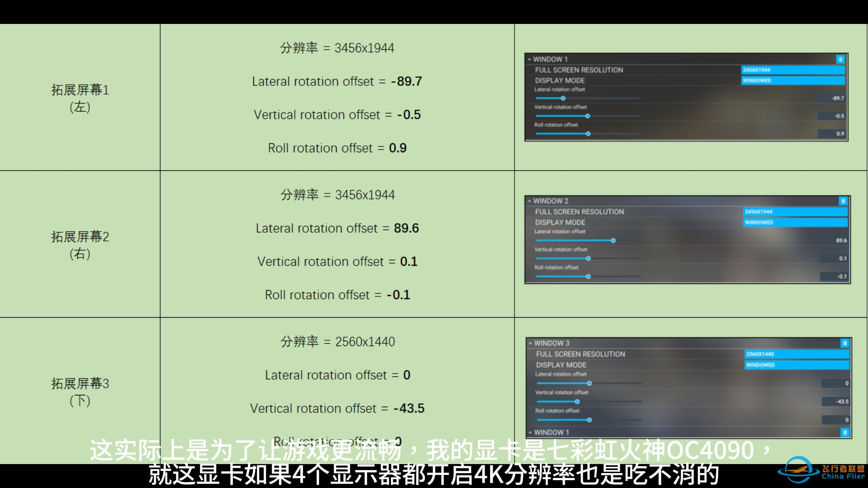Screen dimensions: 868x488
Task: Click Window 2 roll rotation offset slider handle
Action: point(588,277)
